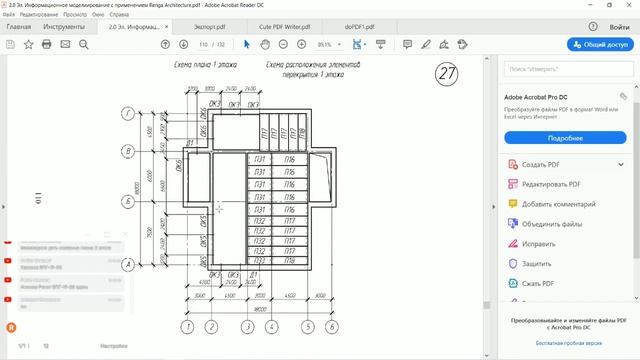Click the Save file icon
Image resolution: width=640 pixels, height=360 pixels.
pyautogui.click(x=10, y=44)
